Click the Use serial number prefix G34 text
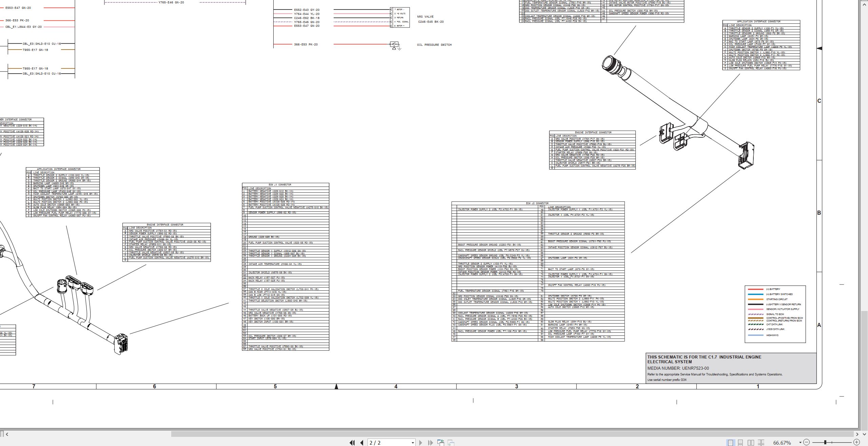The width and height of the screenshot is (868, 446). 667,380
